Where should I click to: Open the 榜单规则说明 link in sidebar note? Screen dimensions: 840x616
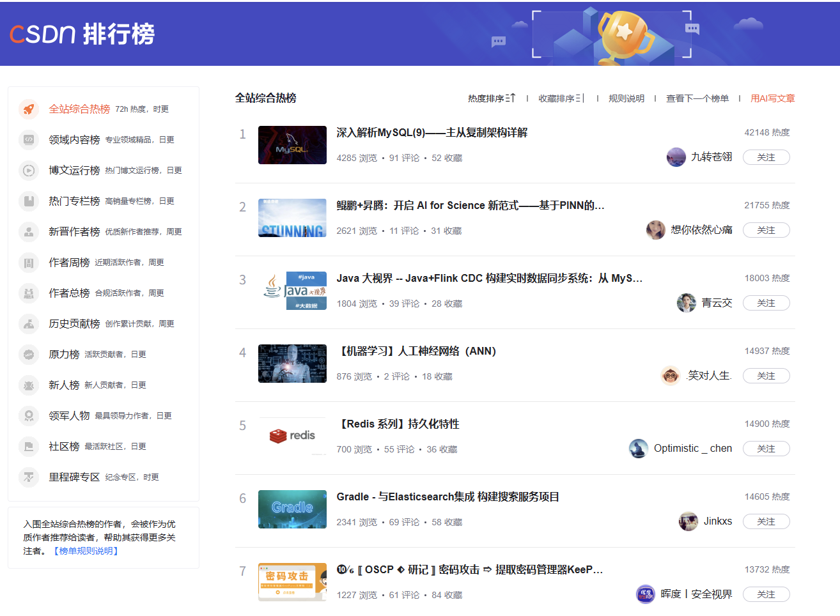coord(86,551)
